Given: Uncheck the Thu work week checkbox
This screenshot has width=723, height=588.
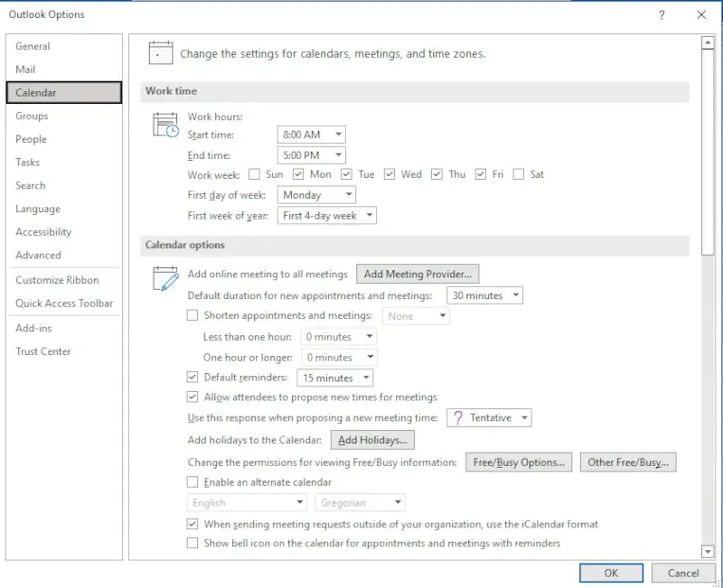Looking at the screenshot, I should 437,174.
